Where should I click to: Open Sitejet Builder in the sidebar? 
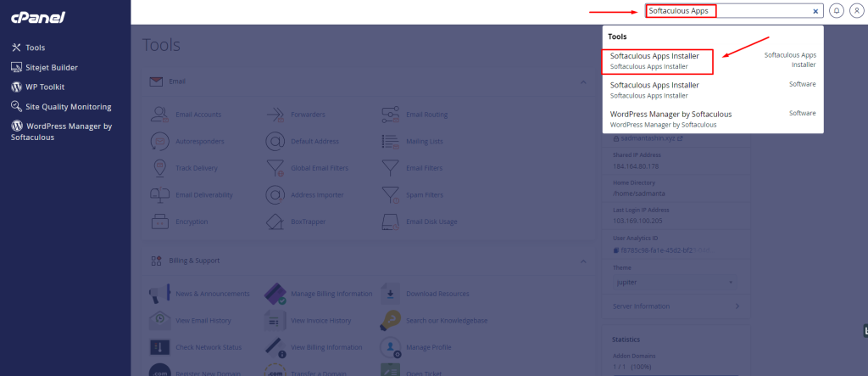click(44, 68)
